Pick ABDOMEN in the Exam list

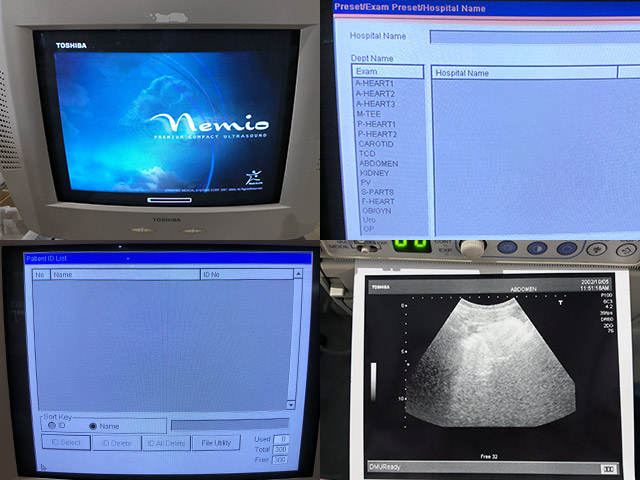[379, 163]
